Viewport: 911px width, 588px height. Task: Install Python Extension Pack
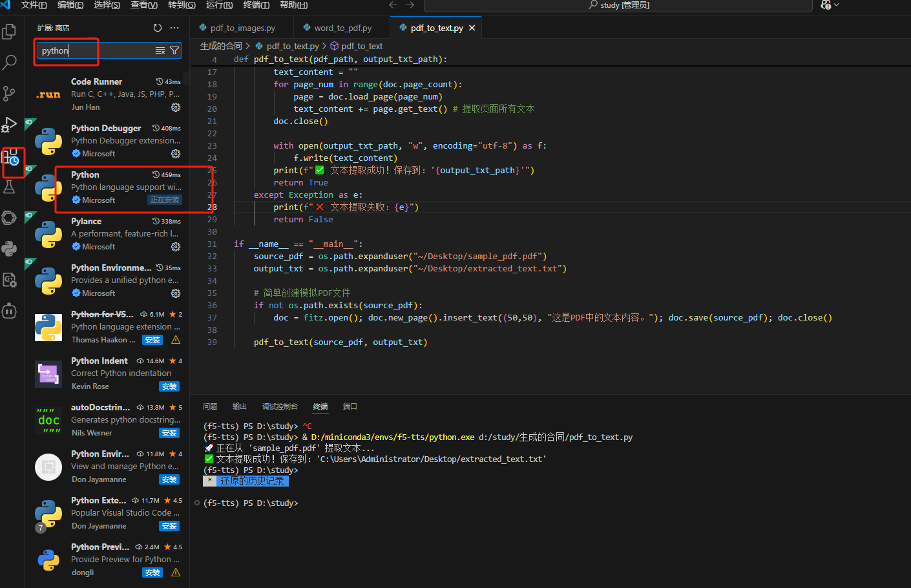169,526
